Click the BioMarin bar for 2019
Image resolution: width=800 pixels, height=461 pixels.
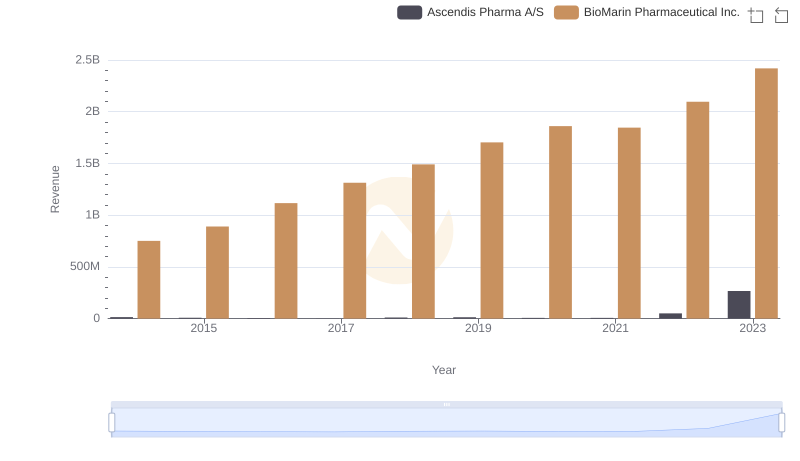pyautogui.click(x=492, y=230)
